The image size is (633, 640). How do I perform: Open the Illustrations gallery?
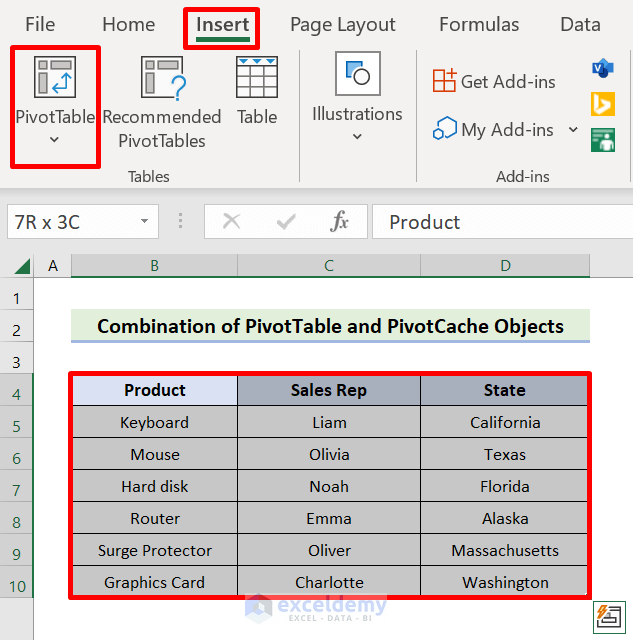tap(357, 95)
